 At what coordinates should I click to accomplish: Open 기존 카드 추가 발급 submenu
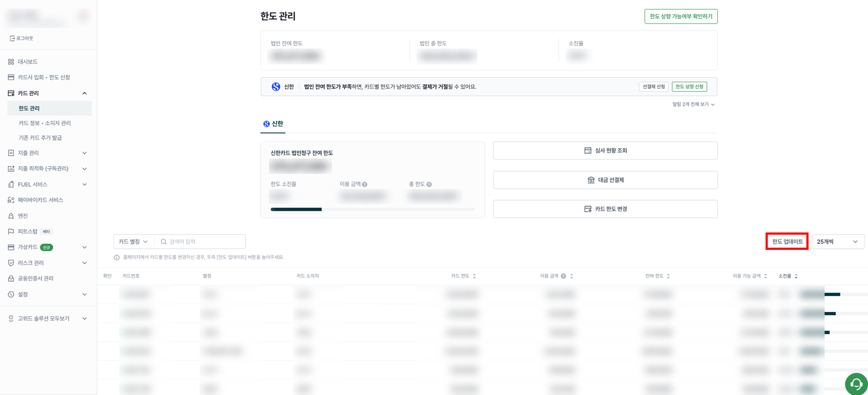(40, 138)
